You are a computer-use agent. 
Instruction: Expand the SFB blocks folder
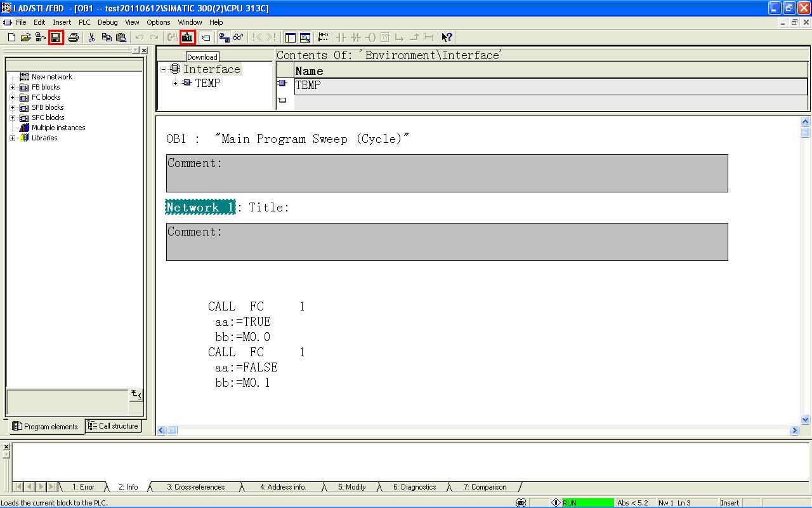(x=12, y=108)
